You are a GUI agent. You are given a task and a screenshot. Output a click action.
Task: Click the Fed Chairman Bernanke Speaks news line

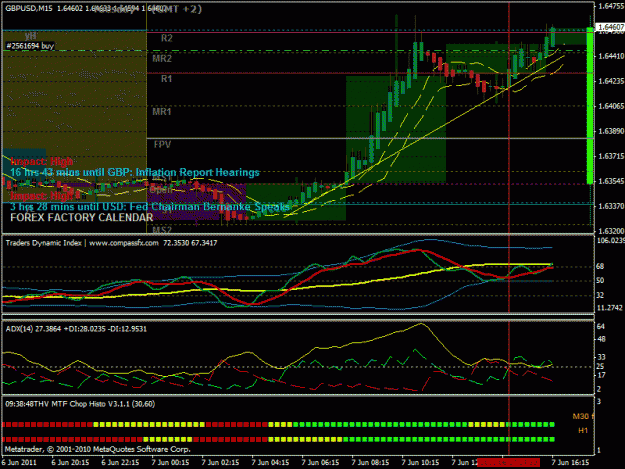pos(150,207)
